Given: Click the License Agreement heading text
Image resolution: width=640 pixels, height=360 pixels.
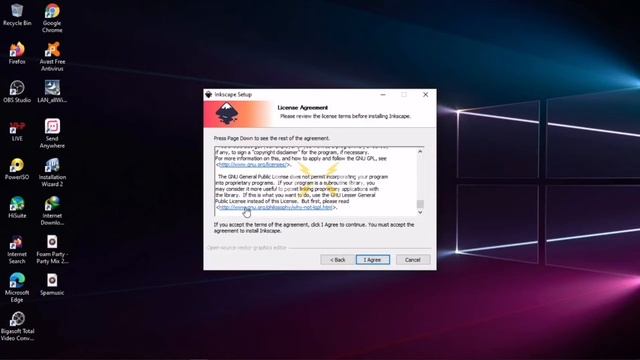Looking at the screenshot, I should coord(302,107).
